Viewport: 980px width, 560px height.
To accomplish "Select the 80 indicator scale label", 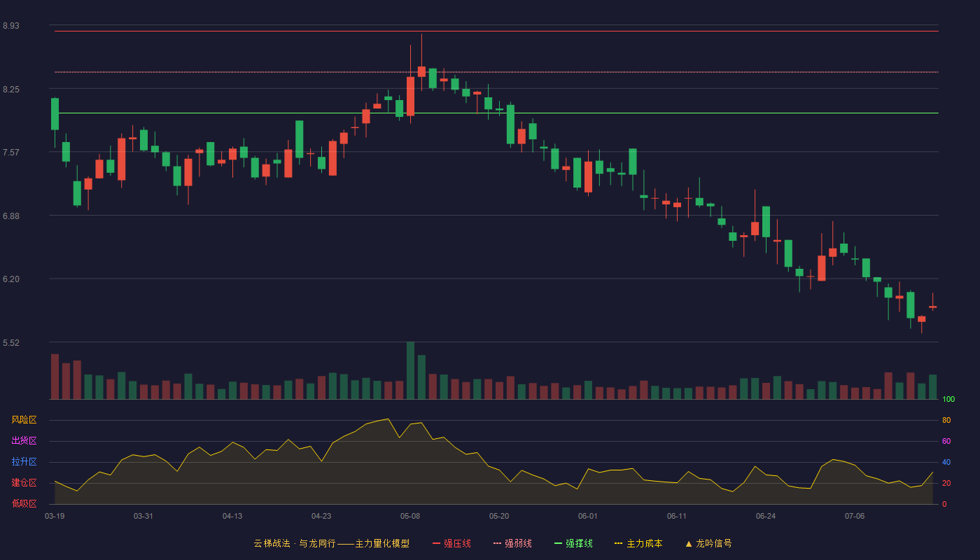I will click(x=946, y=421).
